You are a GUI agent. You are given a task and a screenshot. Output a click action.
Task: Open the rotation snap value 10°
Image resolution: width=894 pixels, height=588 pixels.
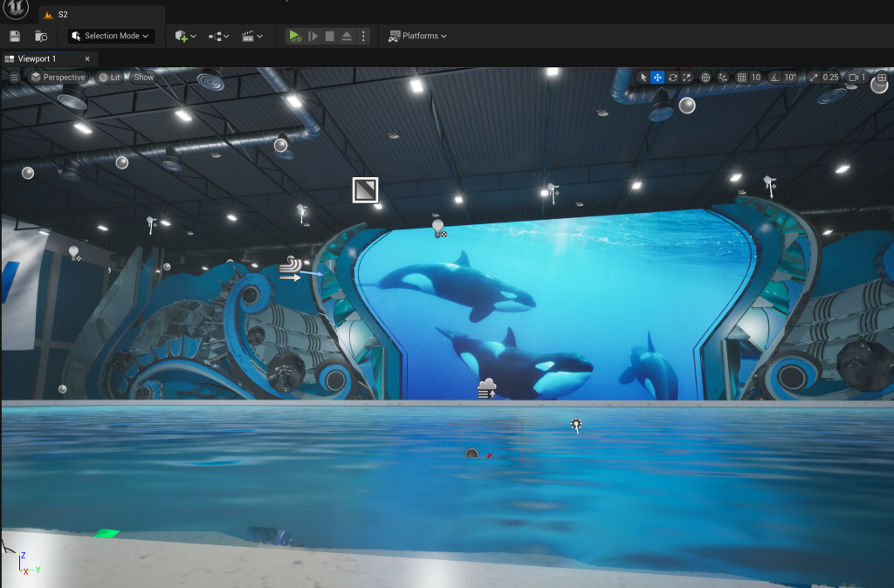[x=790, y=77]
